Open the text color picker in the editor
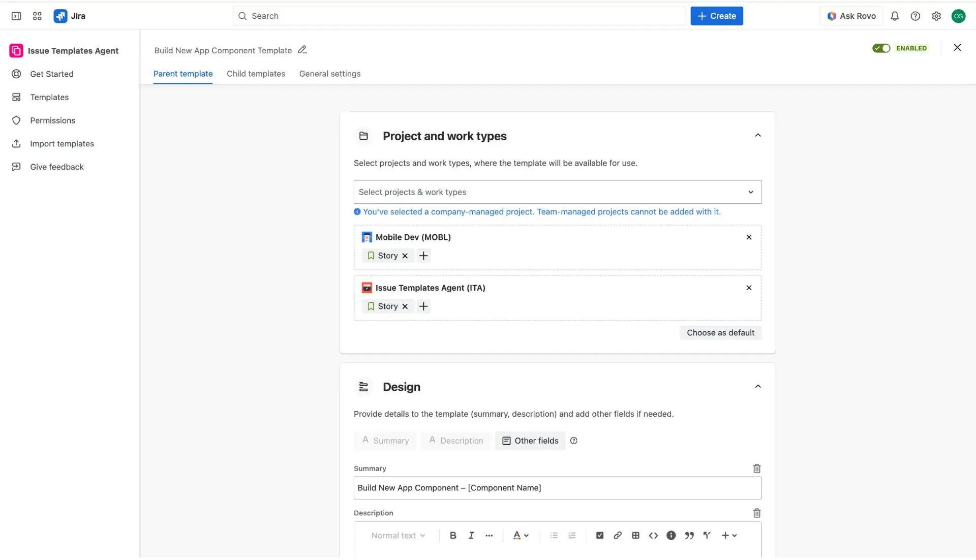 pos(521,535)
